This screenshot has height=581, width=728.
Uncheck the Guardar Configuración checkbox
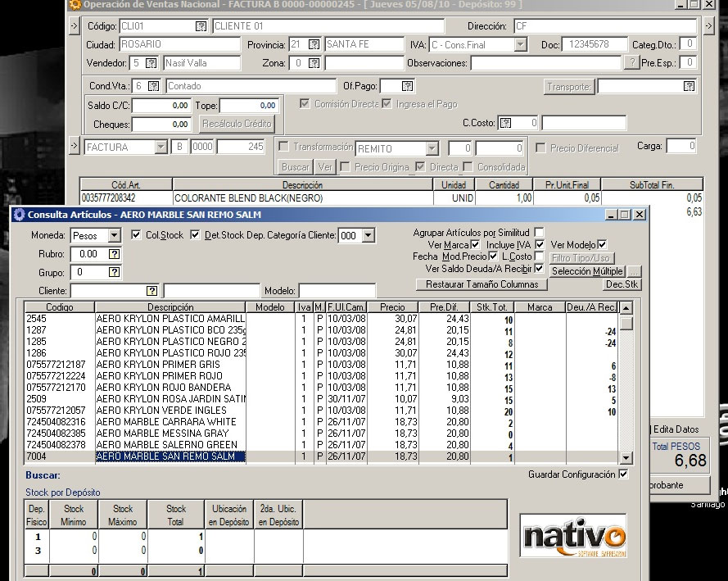coord(624,474)
